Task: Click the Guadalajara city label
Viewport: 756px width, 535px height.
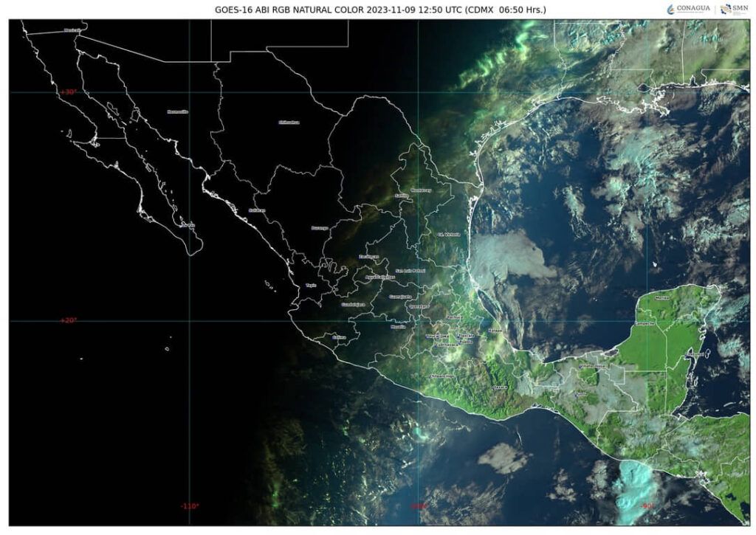Action: 354,304
